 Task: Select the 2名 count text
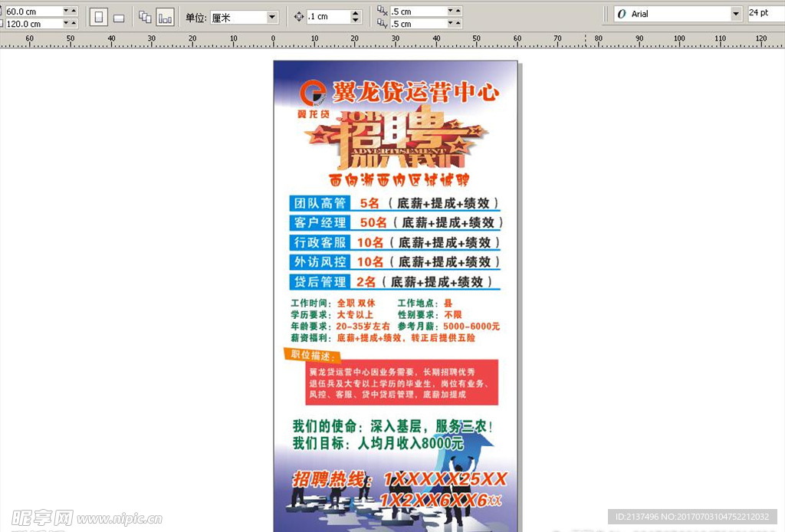point(366,282)
